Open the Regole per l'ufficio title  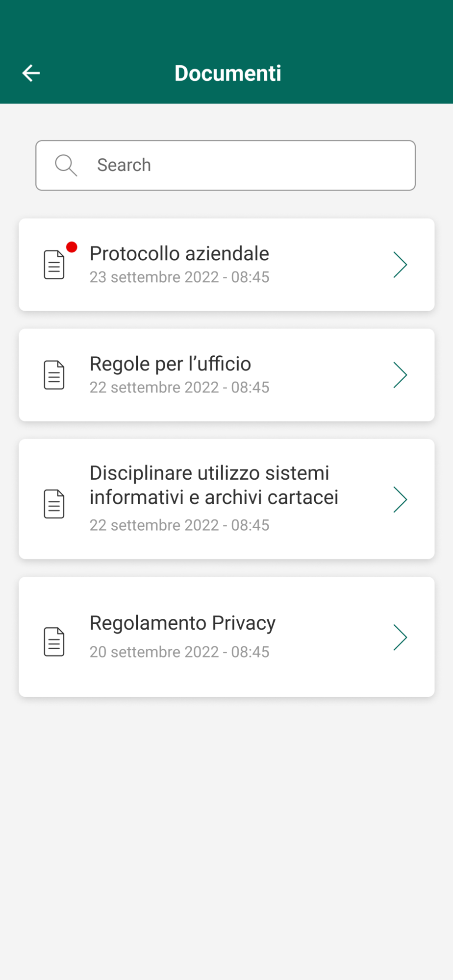(x=170, y=364)
